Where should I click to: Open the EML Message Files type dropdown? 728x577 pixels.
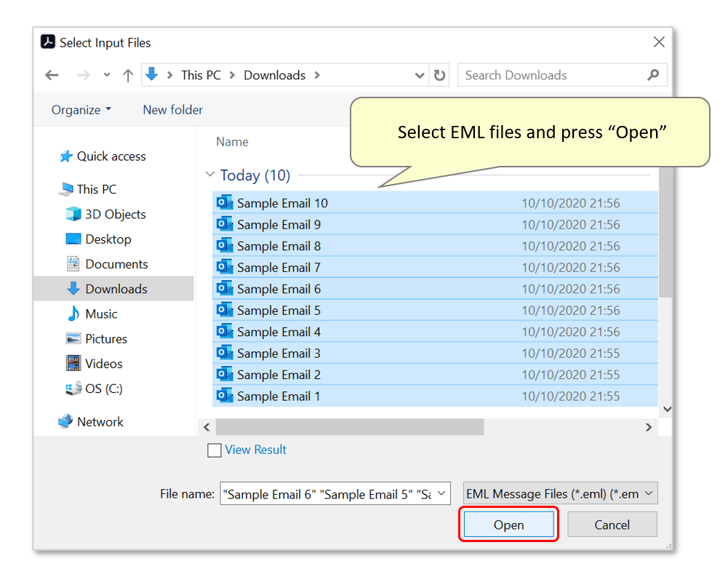point(561,493)
